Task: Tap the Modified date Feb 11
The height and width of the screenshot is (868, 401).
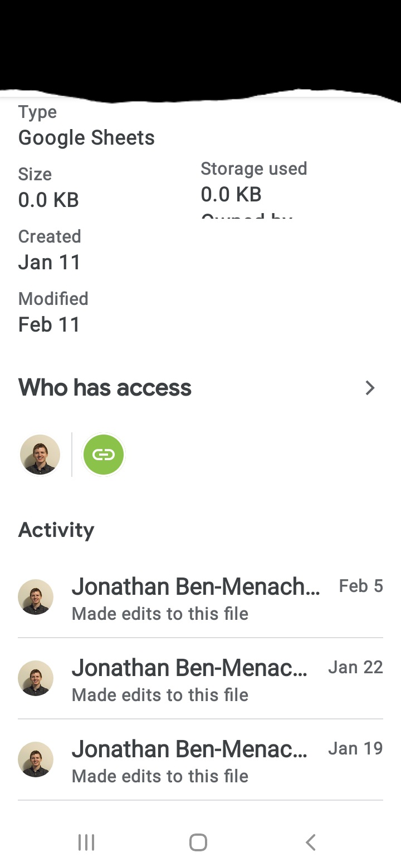Action: tap(49, 324)
